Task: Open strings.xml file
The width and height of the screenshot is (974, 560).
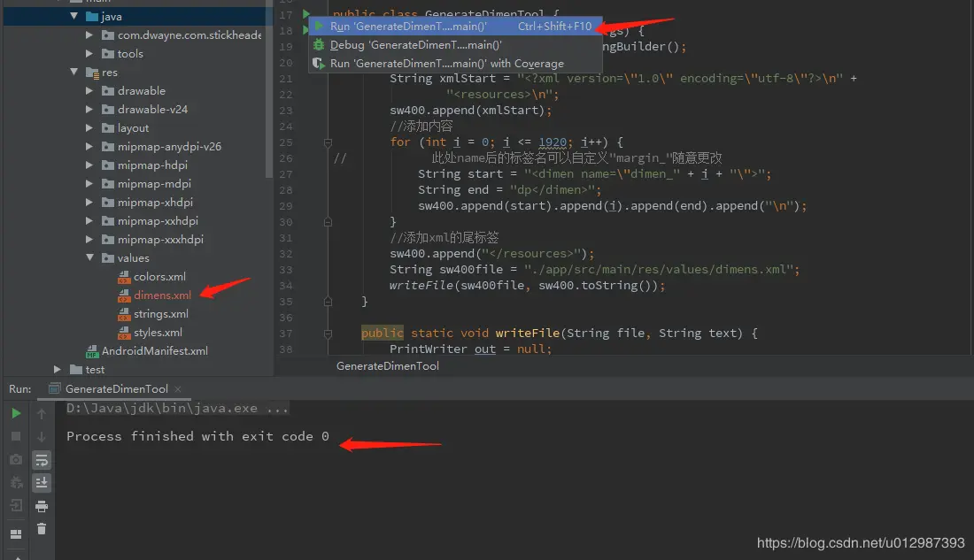Action: point(153,313)
